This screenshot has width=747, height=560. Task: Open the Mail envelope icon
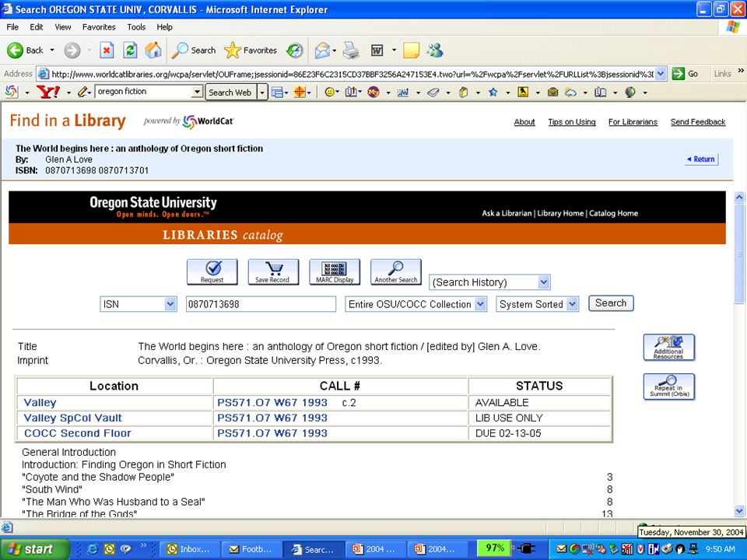point(322,50)
